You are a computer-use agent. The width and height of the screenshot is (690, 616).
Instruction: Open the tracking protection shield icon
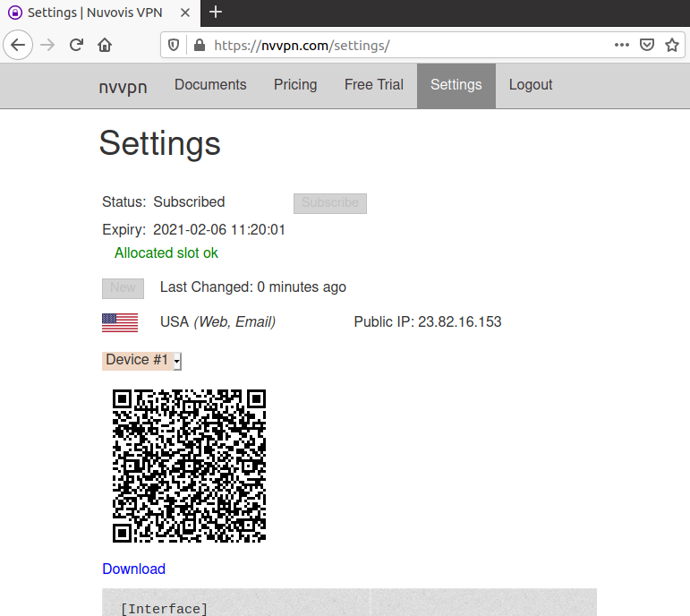(174, 45)
